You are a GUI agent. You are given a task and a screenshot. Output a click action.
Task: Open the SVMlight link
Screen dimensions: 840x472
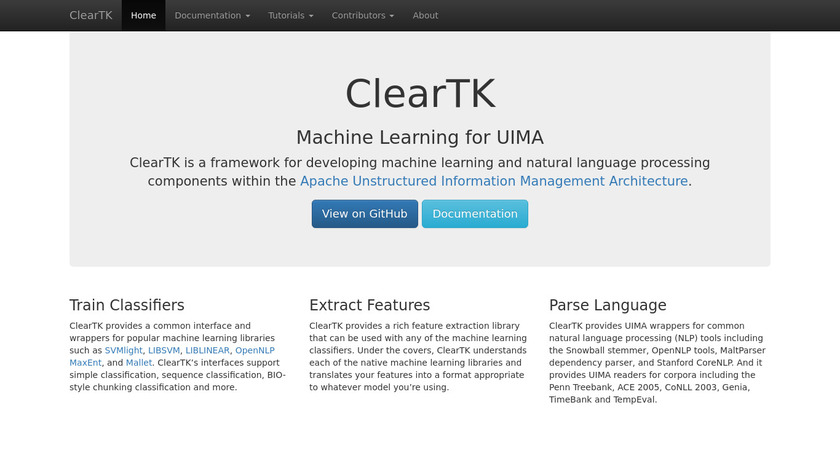[124, 350]
